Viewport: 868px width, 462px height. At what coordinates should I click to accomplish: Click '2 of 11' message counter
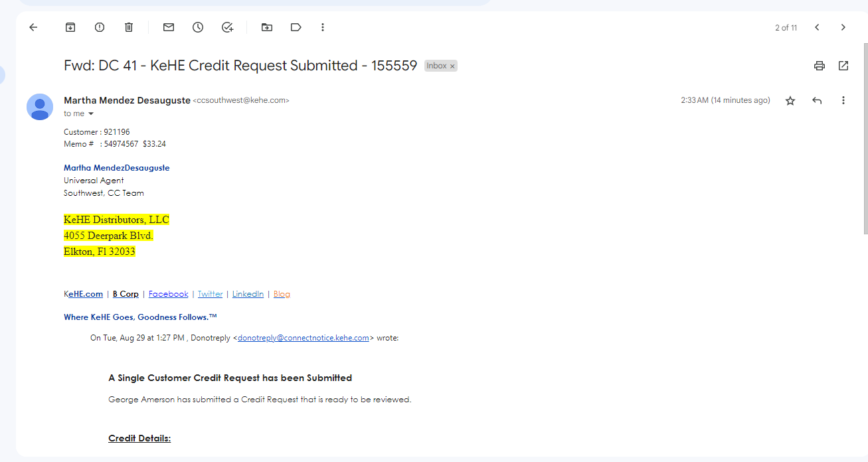tap(786, 28)
